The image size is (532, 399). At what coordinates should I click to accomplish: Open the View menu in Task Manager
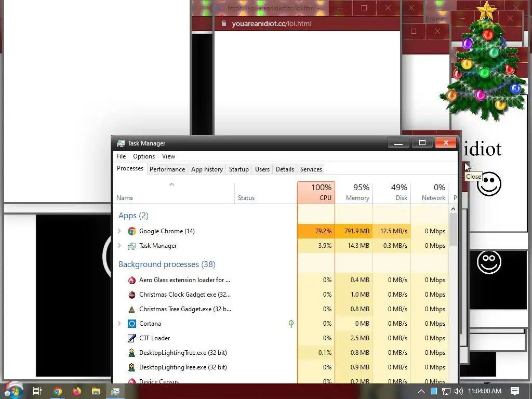point(168,156)
